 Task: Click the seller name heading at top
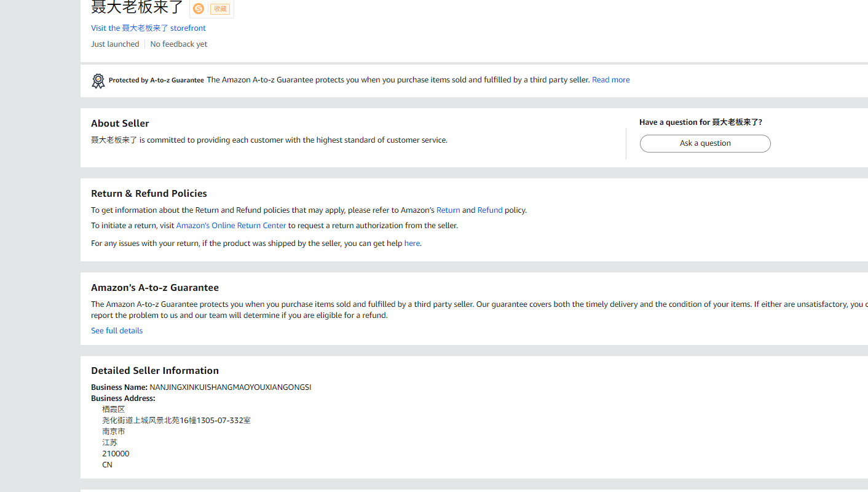137,7
